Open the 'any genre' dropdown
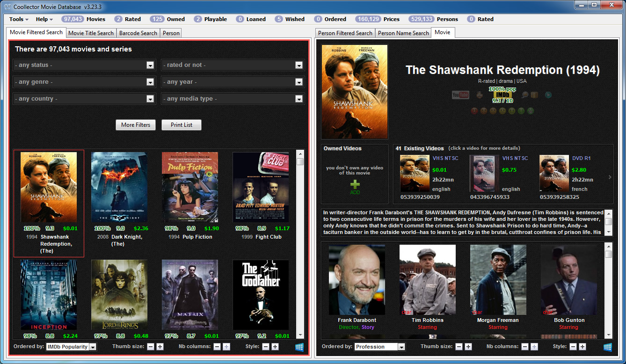The height and width of the screenshot is (364, 626). [84, 82]
